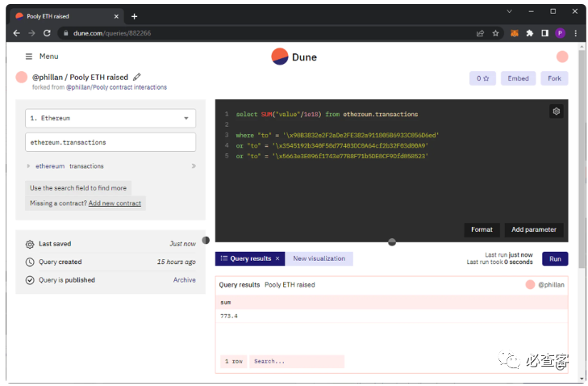The height and width of the screenshot is (386, 588).
Task: Click the share page icon in address bar
Action: pos(480,33)
